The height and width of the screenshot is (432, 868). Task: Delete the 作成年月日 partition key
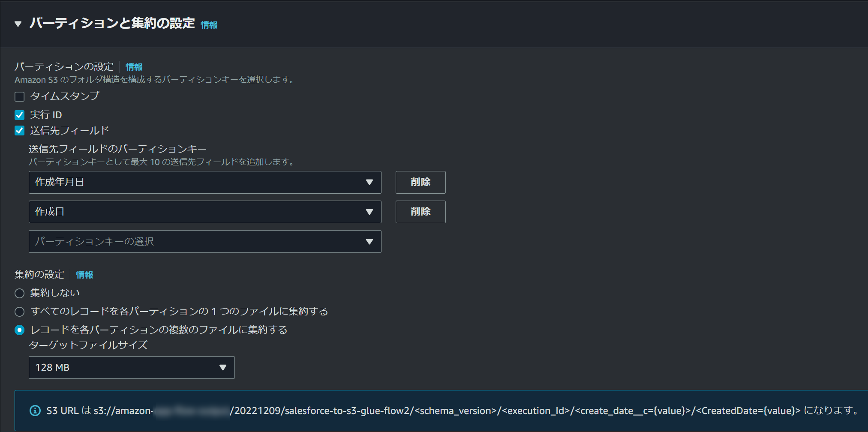pyautogui.click(x=420, y=182)
